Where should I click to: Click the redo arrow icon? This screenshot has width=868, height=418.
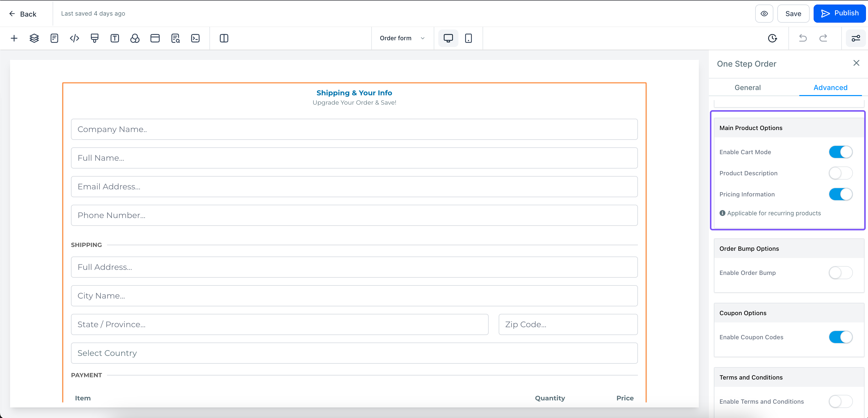tap(823, 38)
